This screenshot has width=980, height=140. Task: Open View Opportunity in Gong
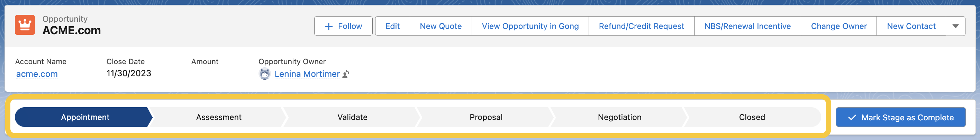530,26
